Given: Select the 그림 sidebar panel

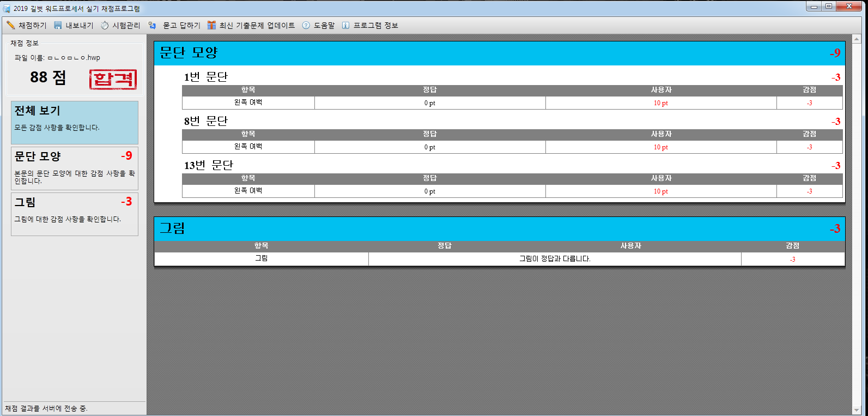Looking at the screenshot, I should coord(75,214).
